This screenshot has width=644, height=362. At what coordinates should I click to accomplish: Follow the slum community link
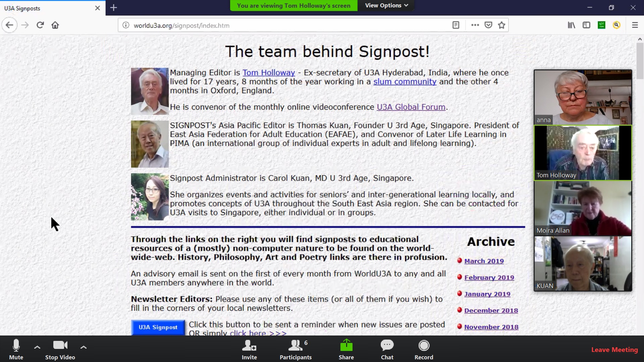(x=405, y=82)
